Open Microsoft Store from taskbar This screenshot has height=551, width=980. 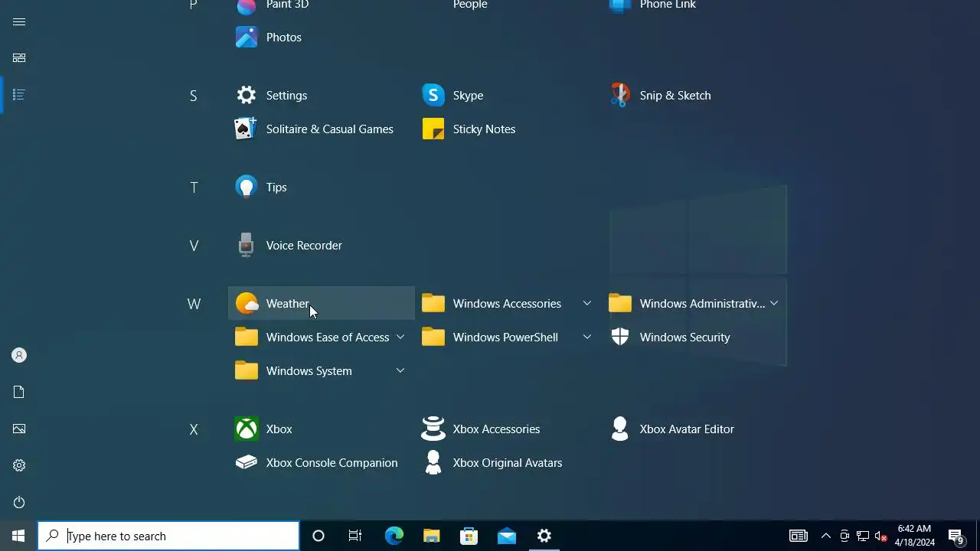[469, 536]
